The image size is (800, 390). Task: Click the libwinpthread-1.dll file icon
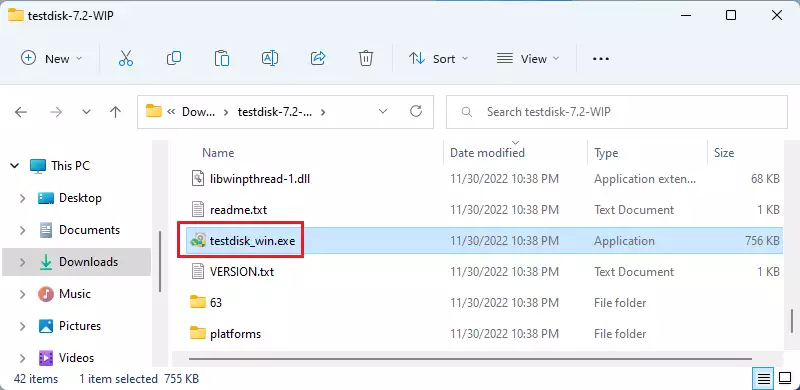tap(197, 179)
